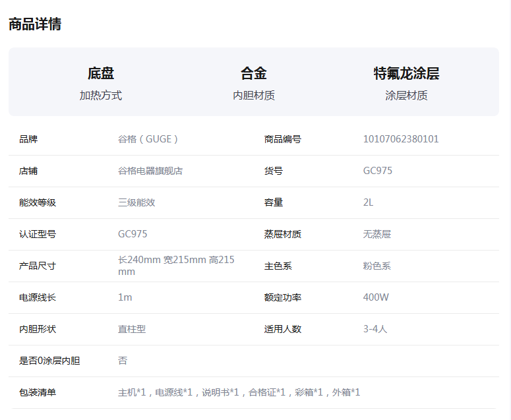
Task: Open the 谷格（GUGE） brand value
Action: (148, 139)
